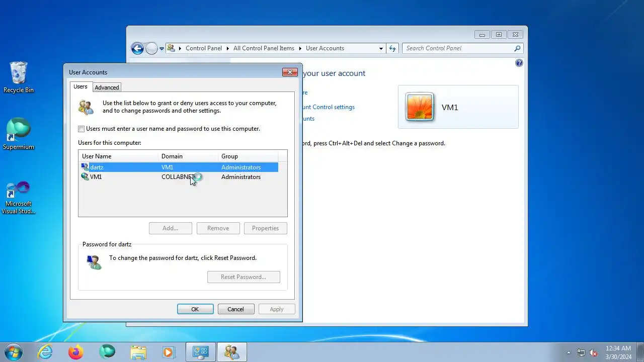
Task: Click the Remove button
Action: [218, 228]
